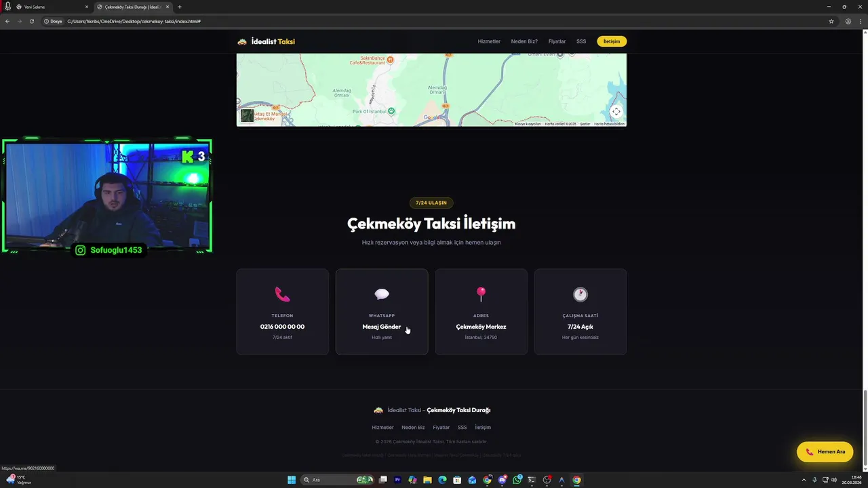Viewport: 868px width, 488px height.
Task: Open the SSS nav item in the header
Action: pyautogui.click(x=581, y=41)
